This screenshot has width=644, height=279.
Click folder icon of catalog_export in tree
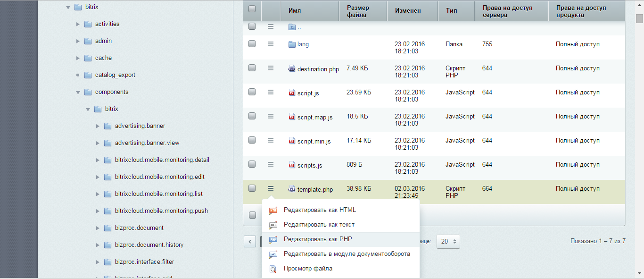point(88,75)
